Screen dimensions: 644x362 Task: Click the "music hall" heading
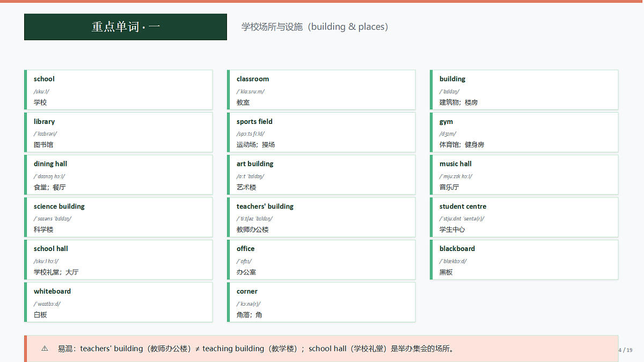point(456,164)
